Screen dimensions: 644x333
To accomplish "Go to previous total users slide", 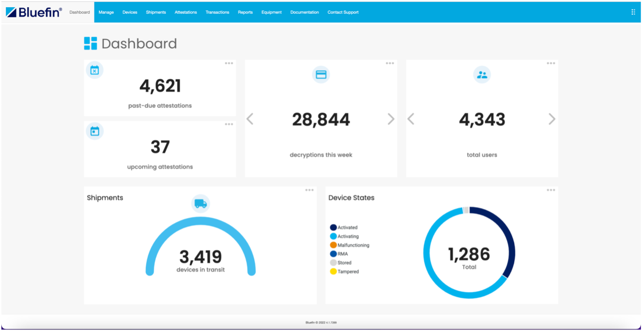I will tap(411, 119).
